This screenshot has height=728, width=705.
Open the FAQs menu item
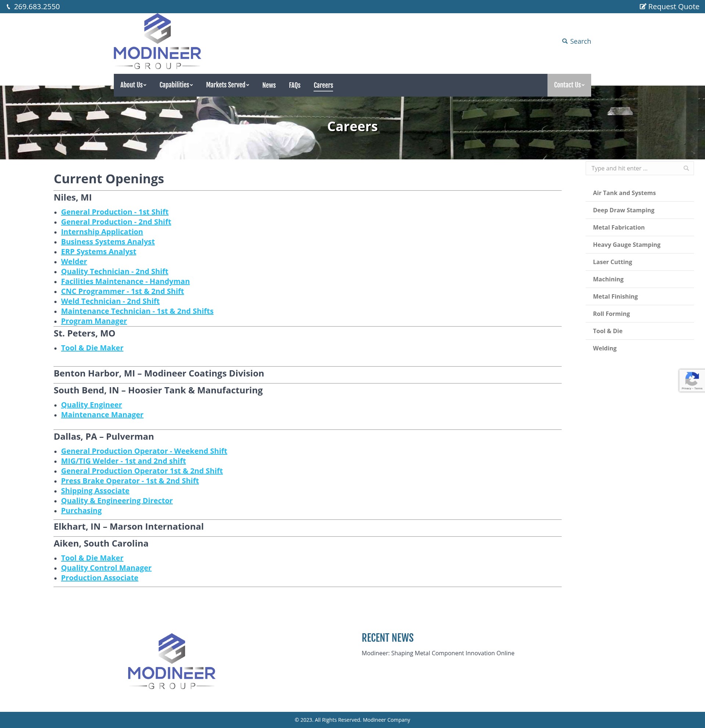(x=294, y=85)
